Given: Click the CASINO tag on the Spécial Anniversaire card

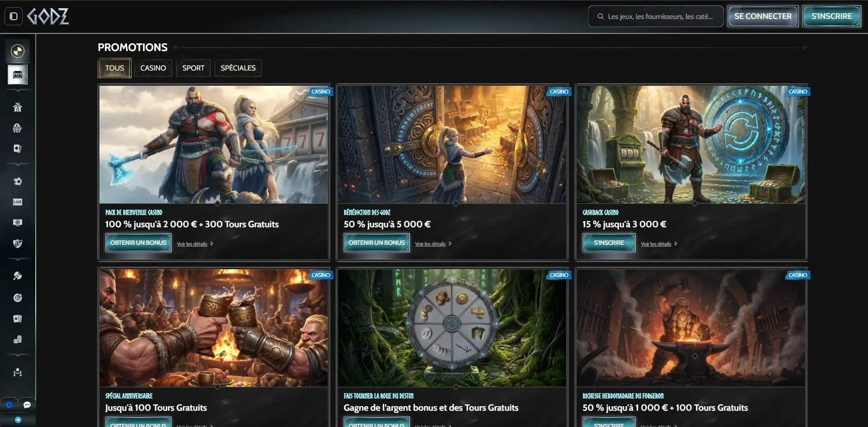Looking at the screenshot, I should tap(321, 275).
